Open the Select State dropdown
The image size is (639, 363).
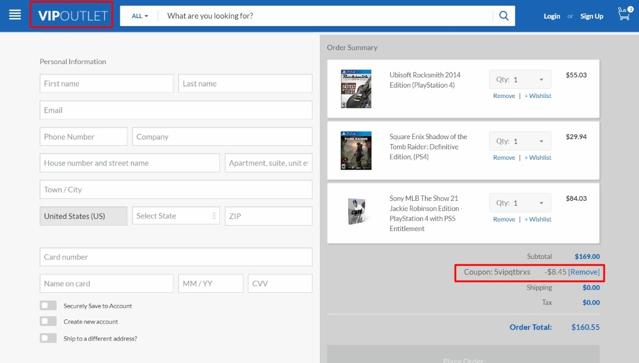[176, 216]
